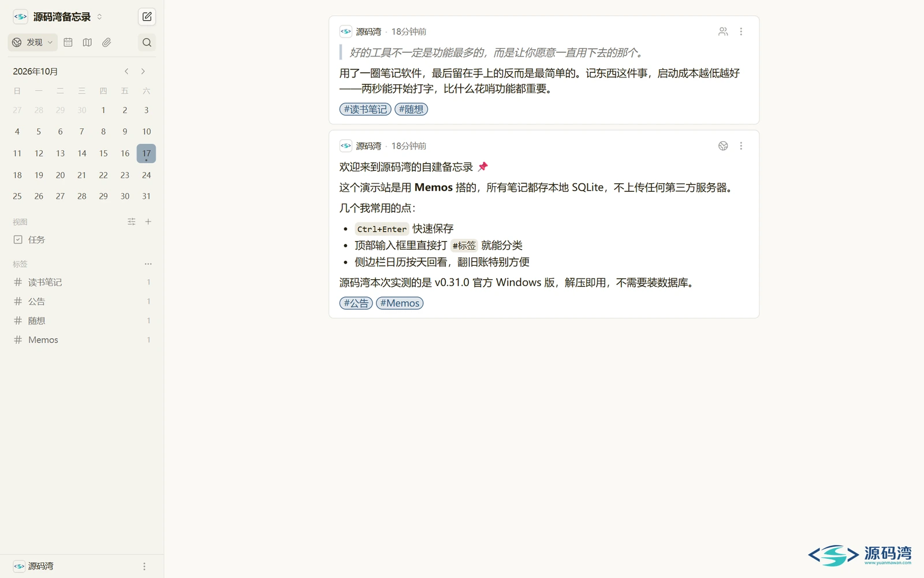The width and height of the screenshot is (924, 578).
Task: Open user menu dots beside 源码湾 at bottom
Action: 144,566
